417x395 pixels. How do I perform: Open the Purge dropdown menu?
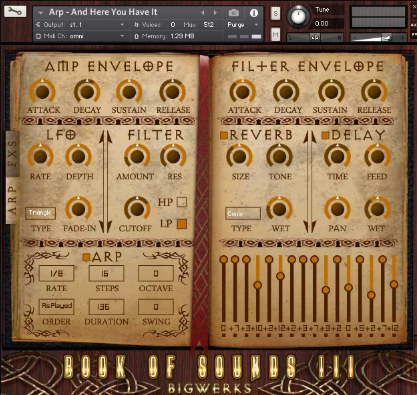(x=243, y=25)
